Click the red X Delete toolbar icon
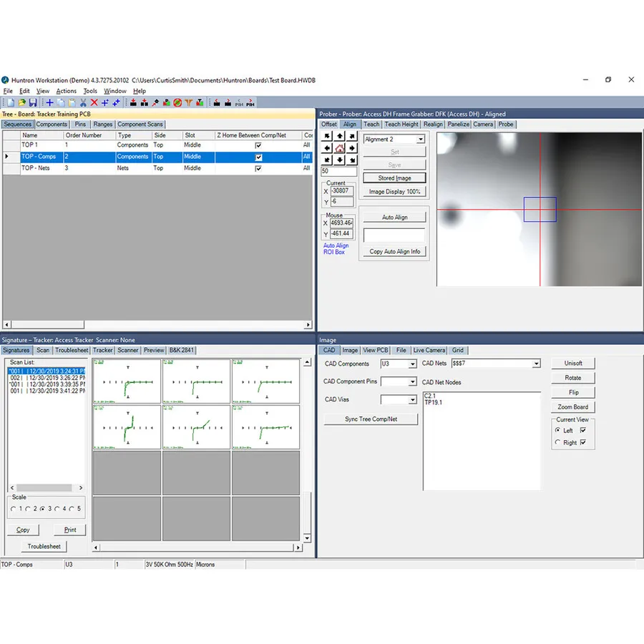 point(94,102)
